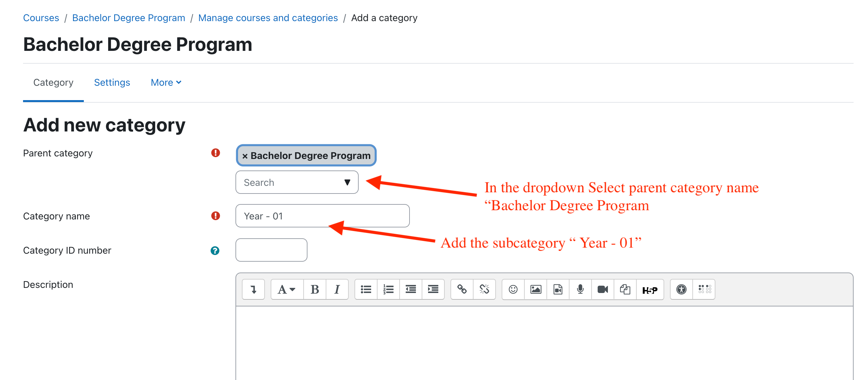Insert an ordered numbered list
Viewport: 868px width, 380px height.
tap(388, 289)
